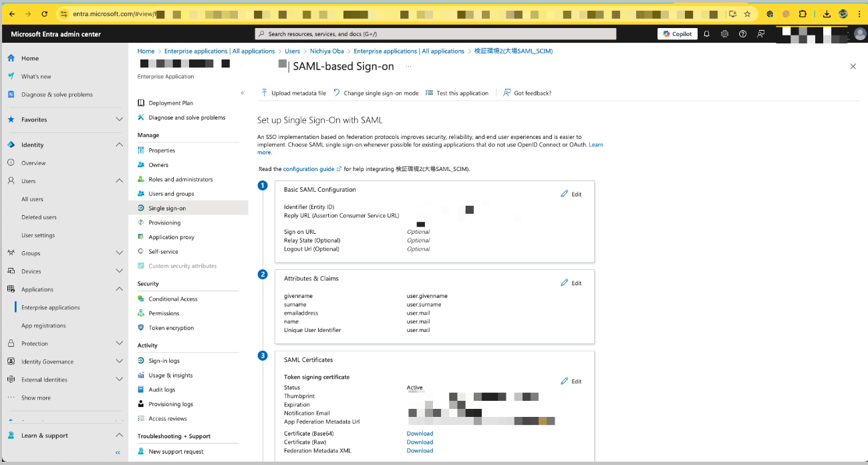Expand the Groups section chevron
Viewport: 868px width, 465px height.
point(120,253)
